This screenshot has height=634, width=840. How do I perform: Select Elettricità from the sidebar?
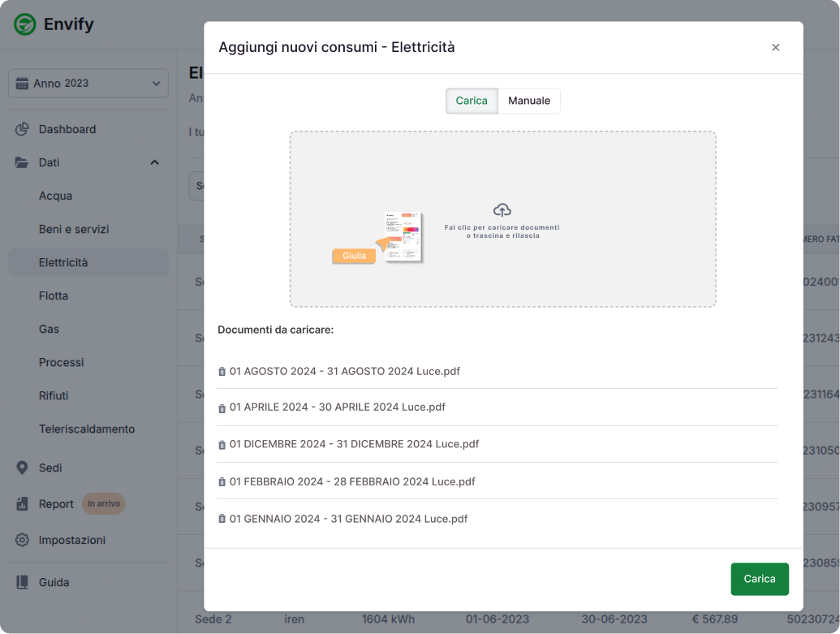tap(65, 261)
